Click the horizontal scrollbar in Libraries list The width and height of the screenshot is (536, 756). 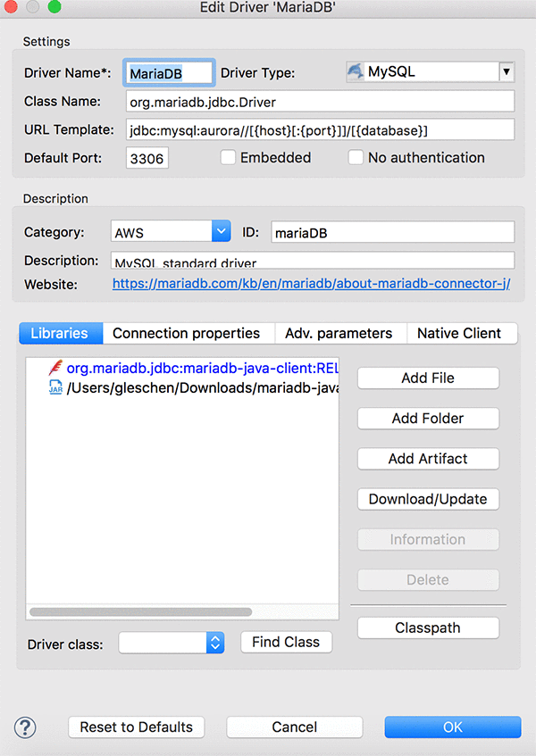141,611
